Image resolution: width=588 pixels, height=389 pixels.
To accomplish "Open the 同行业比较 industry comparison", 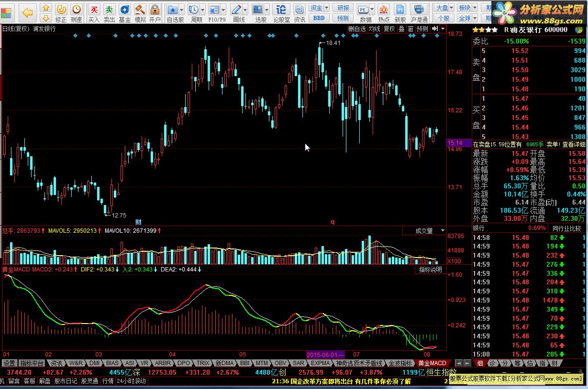I will tap(566, 228).
